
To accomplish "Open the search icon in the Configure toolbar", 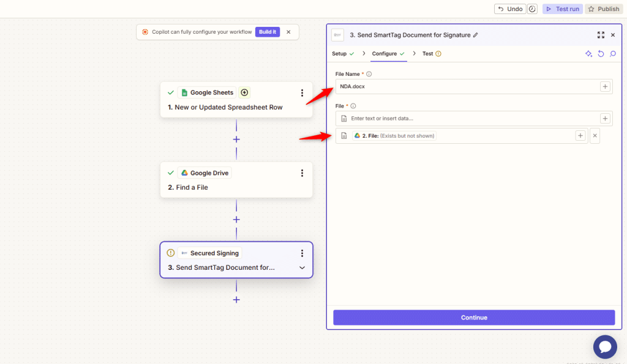I will click(613, 54).
